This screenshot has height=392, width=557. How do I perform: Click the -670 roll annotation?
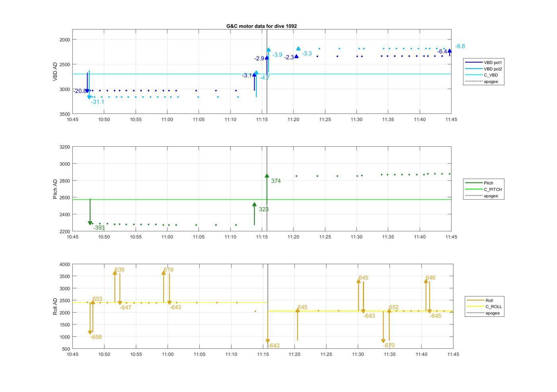(x=389, y=345)
